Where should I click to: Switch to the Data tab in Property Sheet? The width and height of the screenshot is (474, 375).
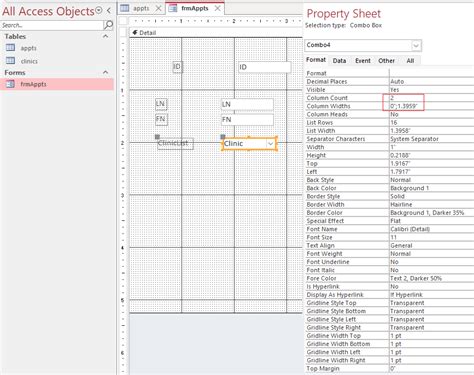coord(339,61)
